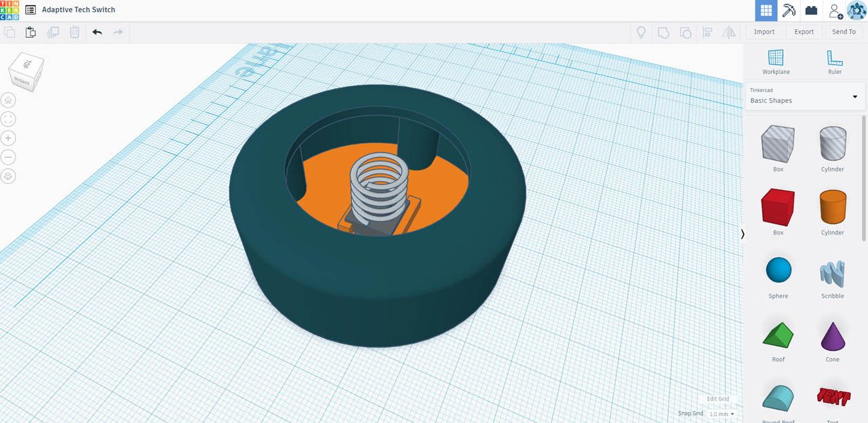868x423 pixels.
Task: Open Bricks view via the brick icon
Action: pos(811,10)
